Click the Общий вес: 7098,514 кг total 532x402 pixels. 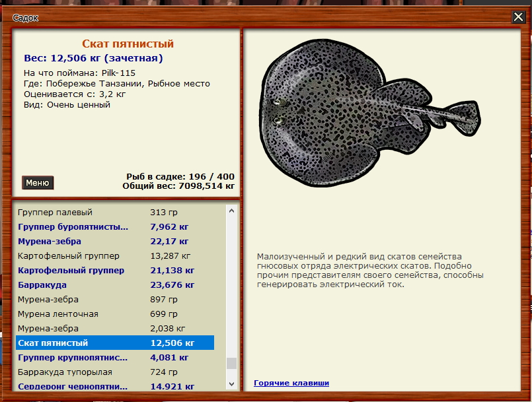[178, 185]
